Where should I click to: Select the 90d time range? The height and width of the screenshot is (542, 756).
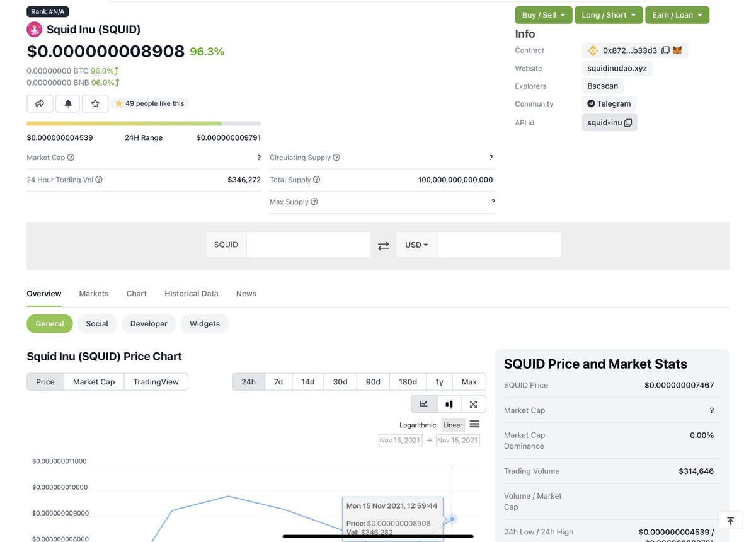pos(374,382)
